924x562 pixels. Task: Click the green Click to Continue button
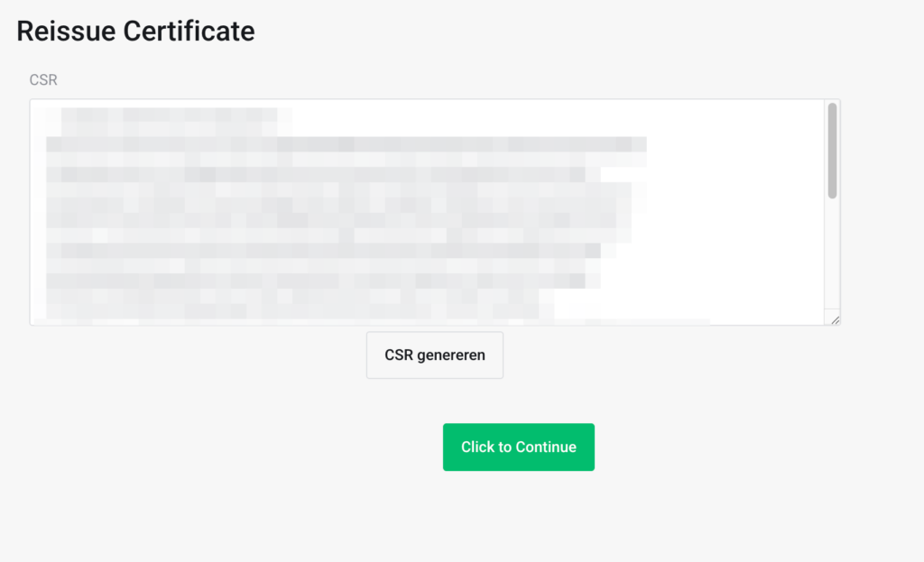tap(518, 447)
